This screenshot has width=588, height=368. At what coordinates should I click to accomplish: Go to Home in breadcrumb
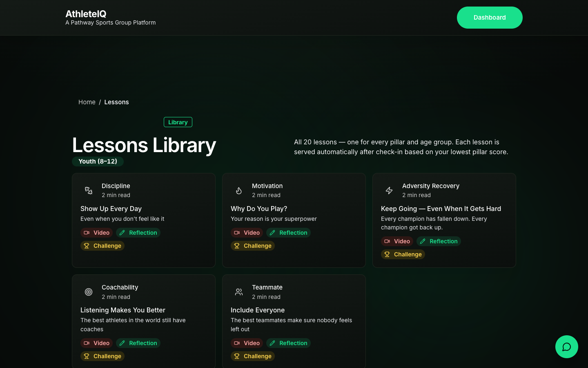pos(87,102)
